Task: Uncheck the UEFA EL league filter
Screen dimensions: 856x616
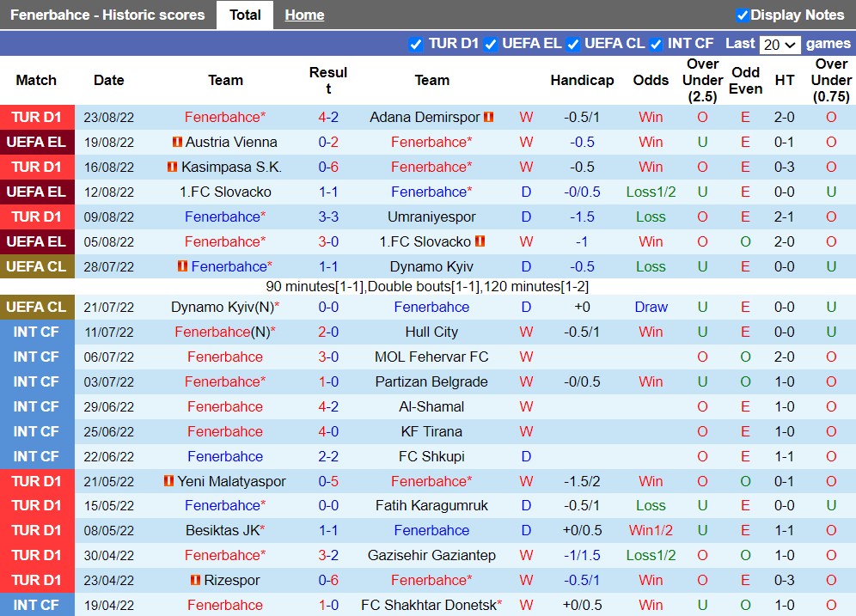Action: tap(491, 44)
